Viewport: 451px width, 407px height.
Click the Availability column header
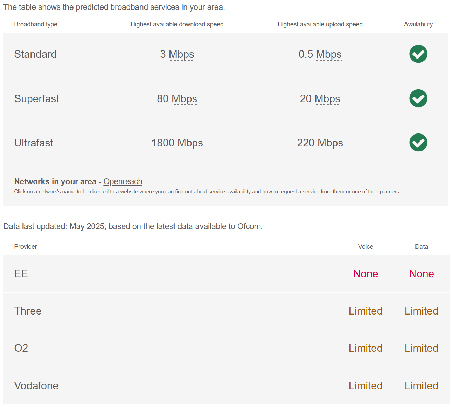(418, 24)
